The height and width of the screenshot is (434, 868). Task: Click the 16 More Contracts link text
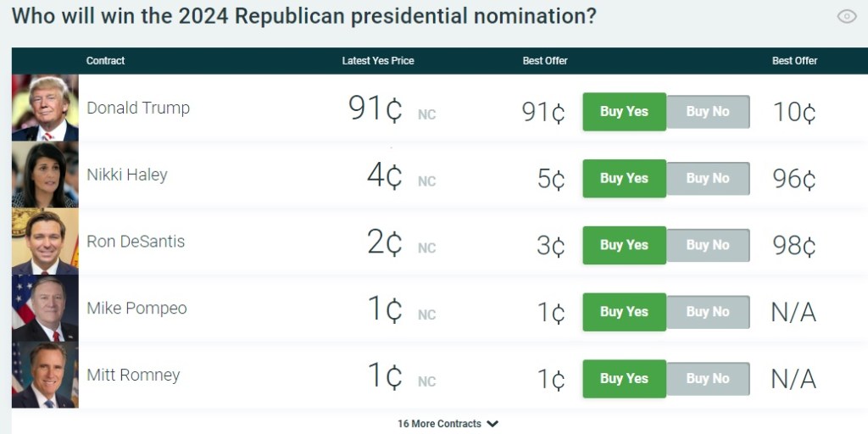tap(439, 424)
